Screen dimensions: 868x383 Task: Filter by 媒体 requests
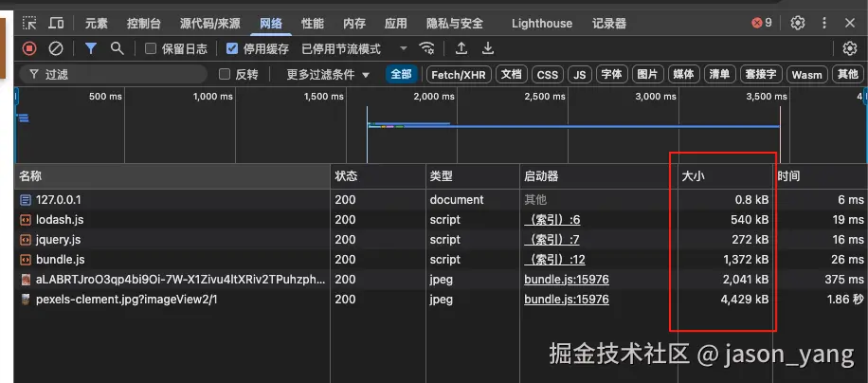tap(683, 74)
